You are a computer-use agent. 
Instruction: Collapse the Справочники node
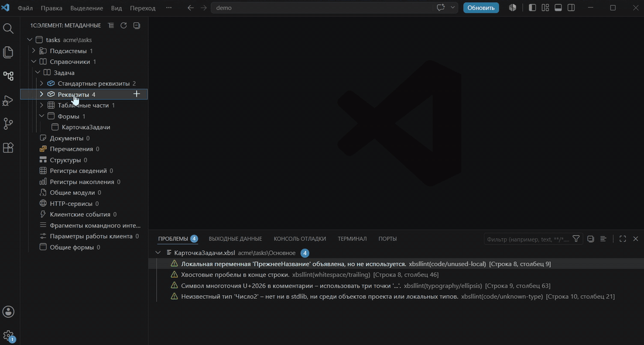pyautogui.click(x=34, y=61)
